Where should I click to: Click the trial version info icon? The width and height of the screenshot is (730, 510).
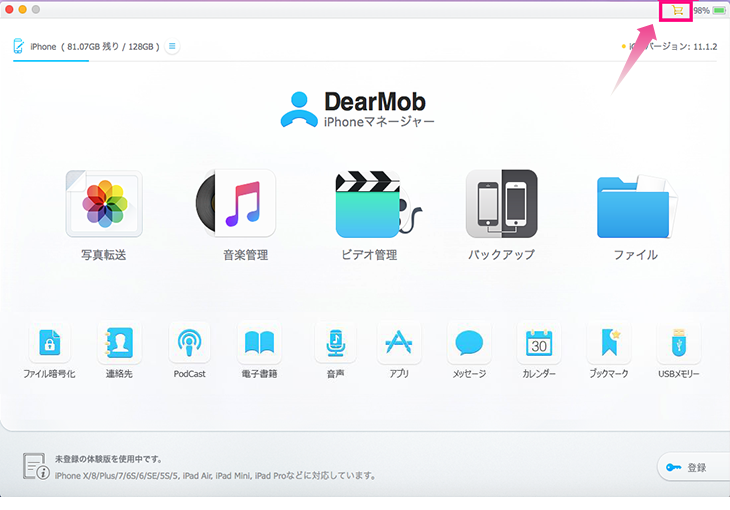[x=36, y=466]
